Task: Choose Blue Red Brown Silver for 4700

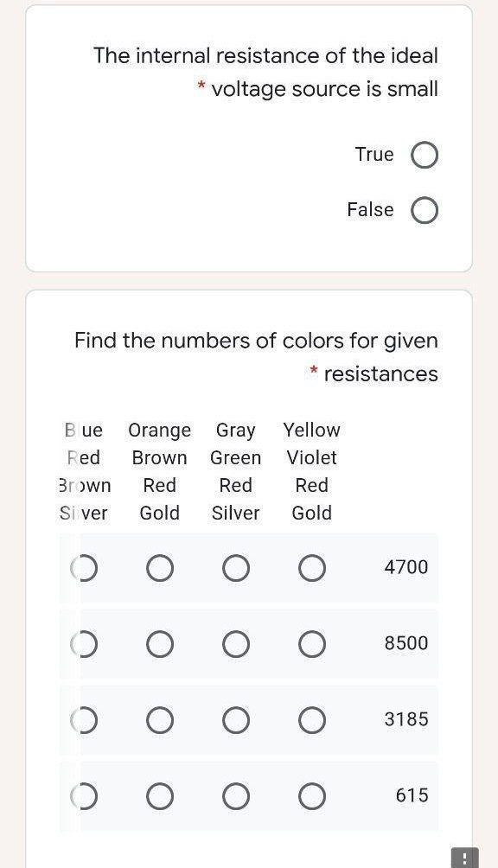Action: point(84,568)
